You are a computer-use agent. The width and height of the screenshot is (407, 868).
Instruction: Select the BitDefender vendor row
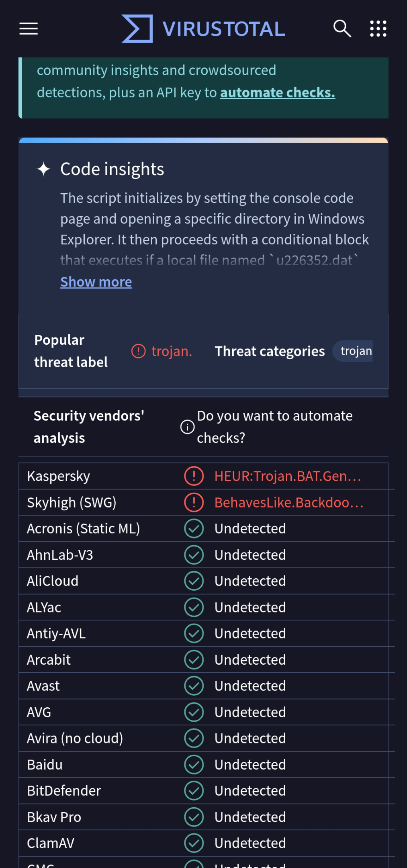(x=203, y=791)
